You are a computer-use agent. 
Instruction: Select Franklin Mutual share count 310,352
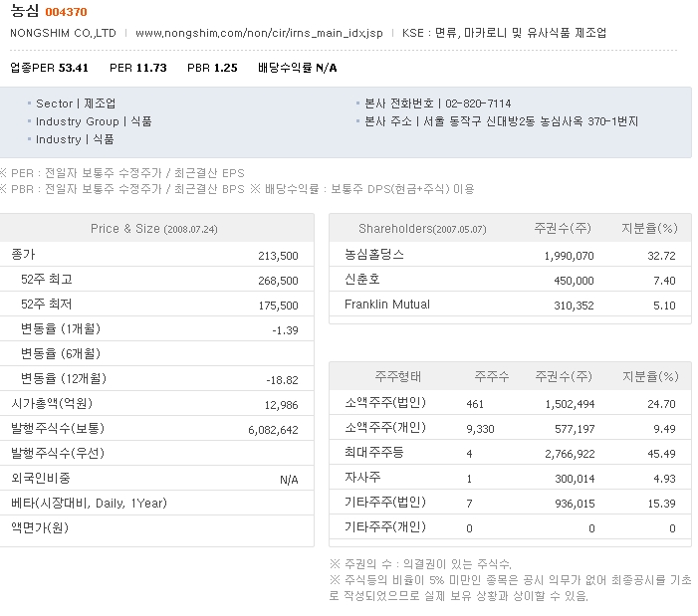pyautogui.click(x=574, y=306)
